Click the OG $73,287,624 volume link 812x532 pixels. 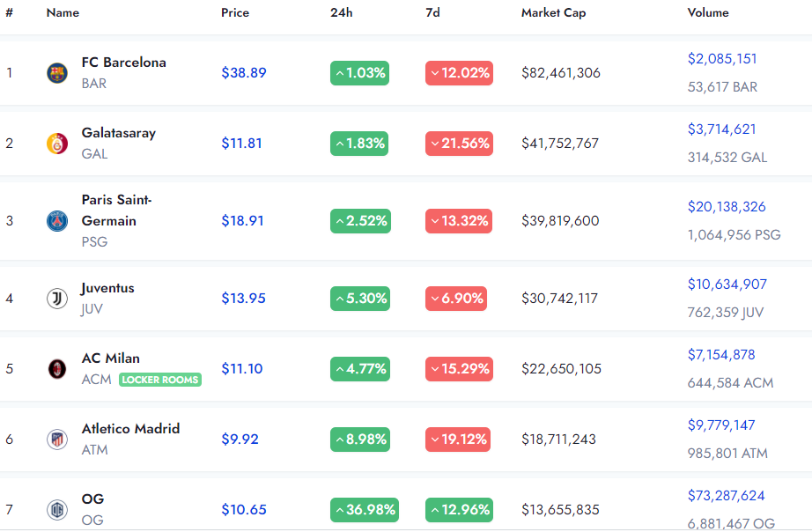726,496
